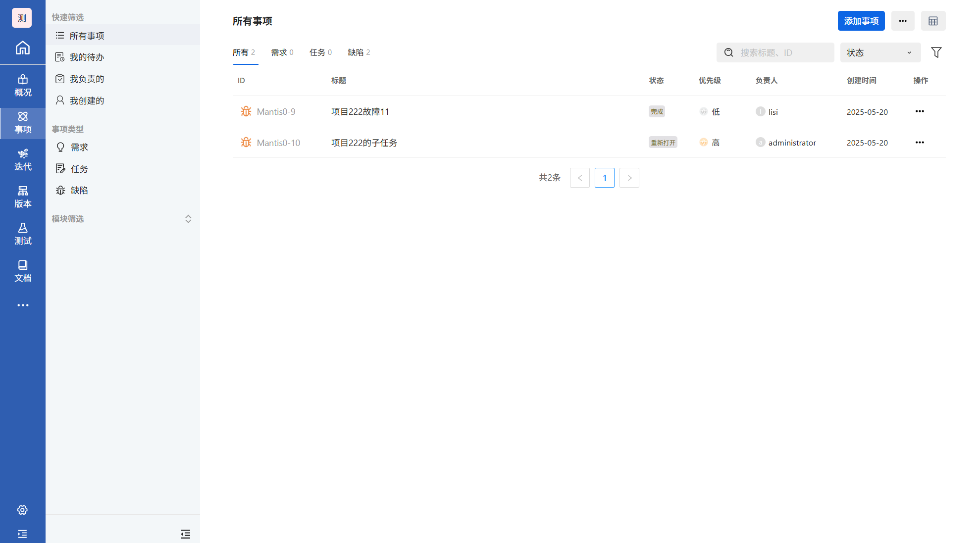Click the 共2条 total count text
The height and width of the screenshot is (543, 980).
click(550, 178)
